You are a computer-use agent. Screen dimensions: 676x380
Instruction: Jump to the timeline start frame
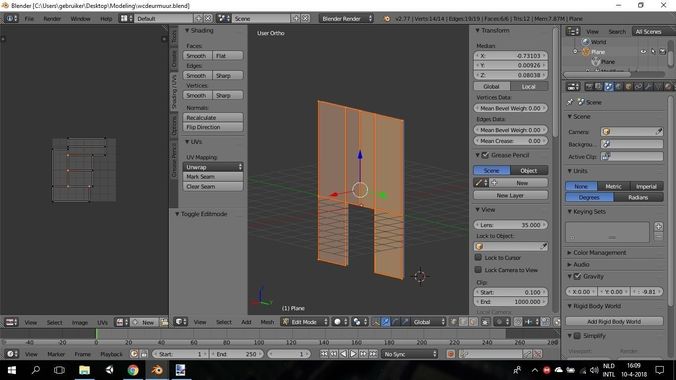(x=324, y=354)
